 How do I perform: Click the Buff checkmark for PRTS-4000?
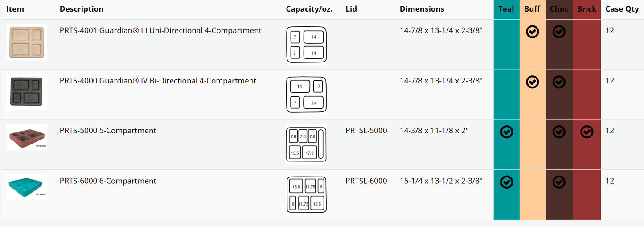[532, 82]
